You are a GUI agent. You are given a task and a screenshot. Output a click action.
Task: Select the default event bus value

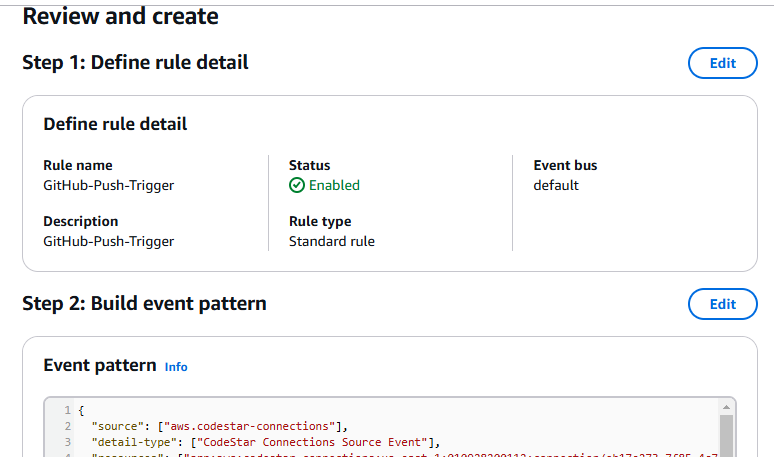pyautogui.click(x=556, y=185)
